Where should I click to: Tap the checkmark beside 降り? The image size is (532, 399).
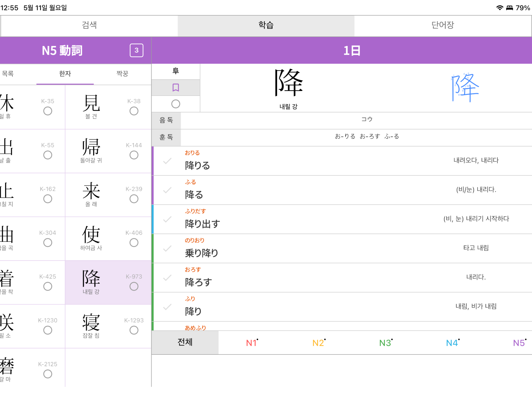[x=167, y=307]
